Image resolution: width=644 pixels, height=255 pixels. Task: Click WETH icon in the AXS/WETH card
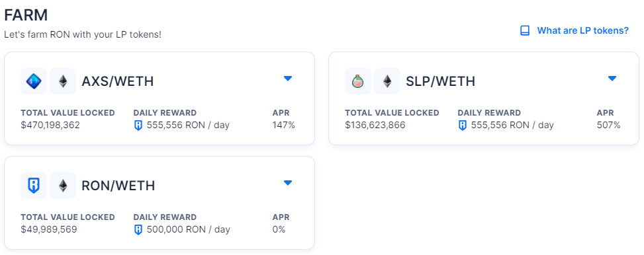pos(63,81)
